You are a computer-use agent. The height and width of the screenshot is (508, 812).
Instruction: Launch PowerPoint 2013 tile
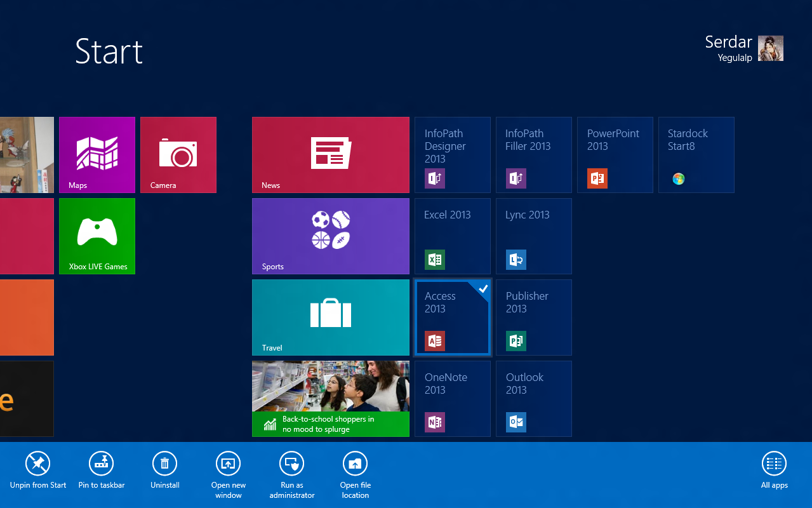click(x=615, y=155)
